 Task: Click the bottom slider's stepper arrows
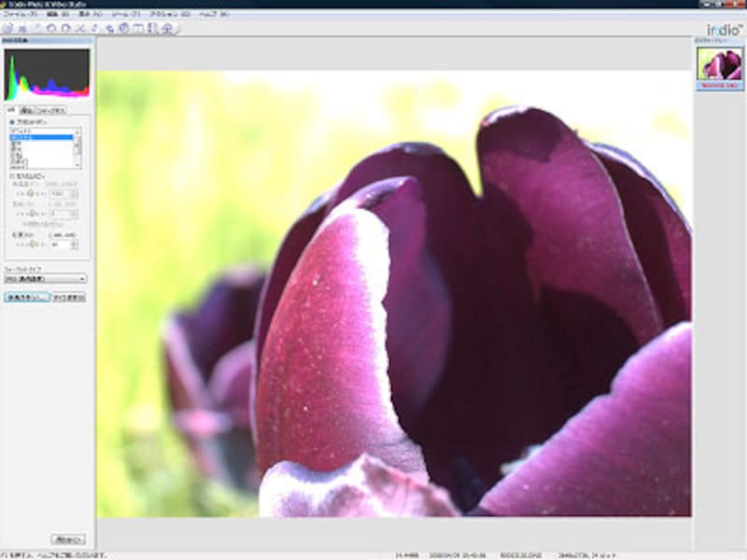(x=75, y=245)
